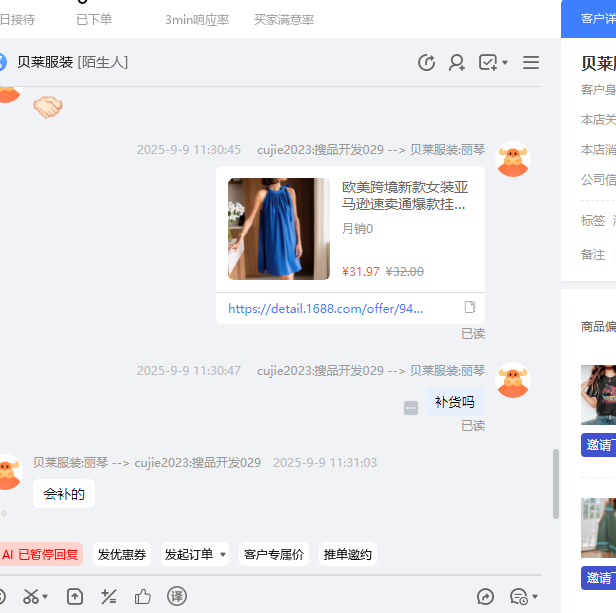This screenshot has height=613, width=616.
Task: Expand the 发起订单 dropdown
Action: (222, 555)
